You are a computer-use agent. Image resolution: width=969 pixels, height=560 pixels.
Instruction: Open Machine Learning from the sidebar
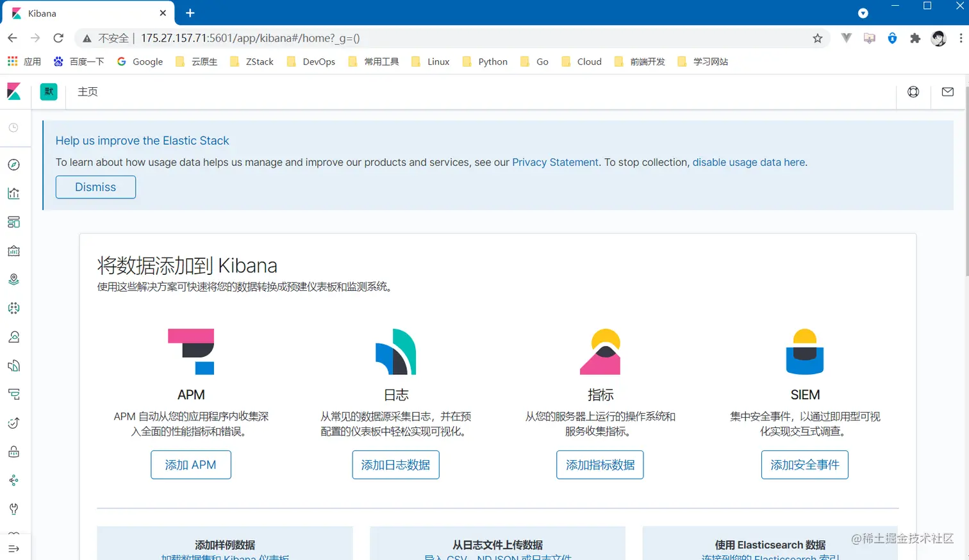13,308
